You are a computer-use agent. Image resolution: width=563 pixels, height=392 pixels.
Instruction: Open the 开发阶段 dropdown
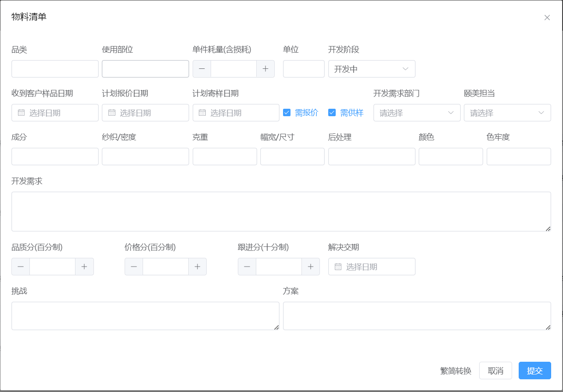tap(371, 69)
